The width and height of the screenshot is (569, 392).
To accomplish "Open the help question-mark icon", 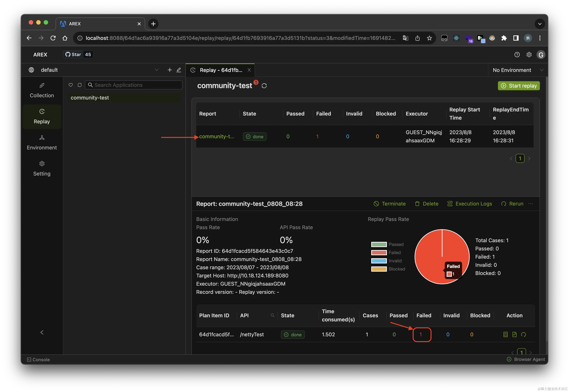I will 517,54.
